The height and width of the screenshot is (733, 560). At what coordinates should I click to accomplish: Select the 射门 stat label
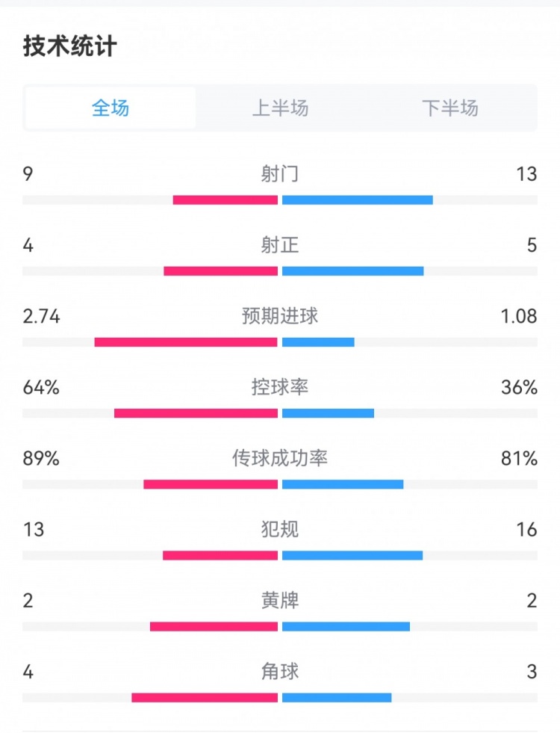(280, 174)
